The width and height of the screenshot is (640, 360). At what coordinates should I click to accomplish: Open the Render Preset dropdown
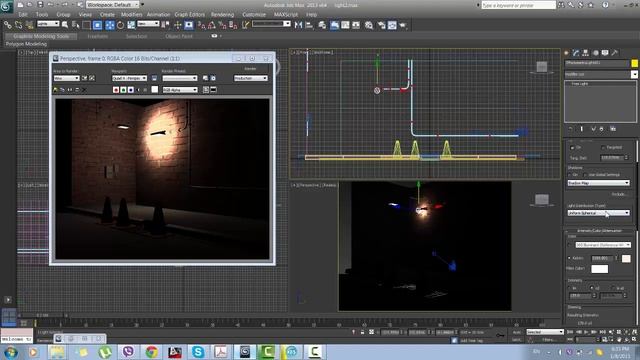(x=180, y=78)
